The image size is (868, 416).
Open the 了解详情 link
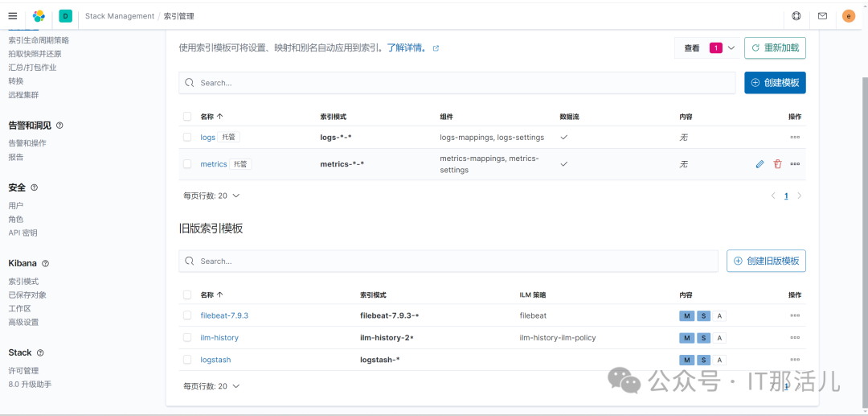(x=407, y=48)
